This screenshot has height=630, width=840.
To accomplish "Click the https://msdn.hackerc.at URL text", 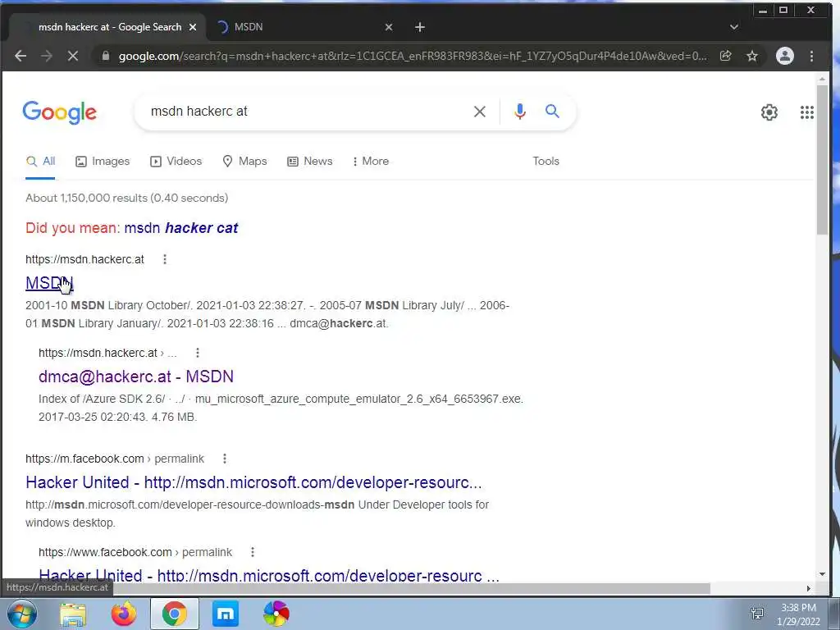I will click(84, 259).
